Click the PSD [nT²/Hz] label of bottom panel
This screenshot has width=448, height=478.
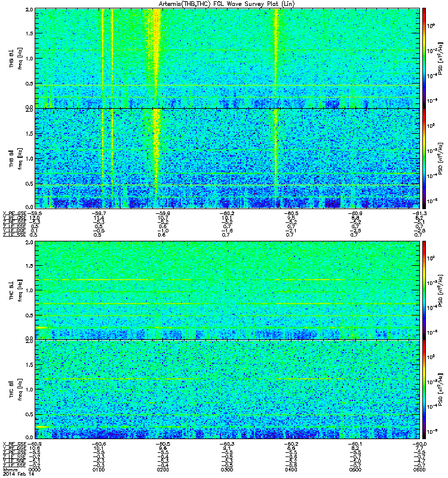pyautogui.click(x=440, y=390)
